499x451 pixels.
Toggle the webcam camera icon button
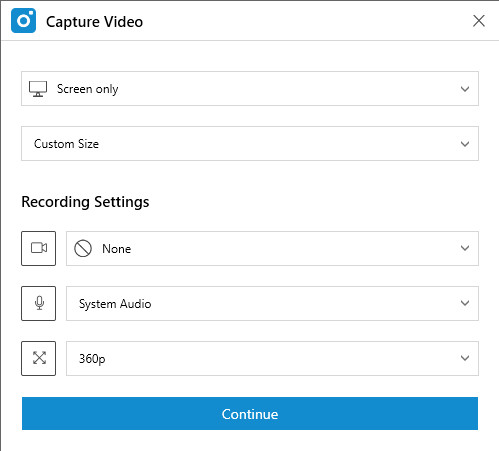39,248
